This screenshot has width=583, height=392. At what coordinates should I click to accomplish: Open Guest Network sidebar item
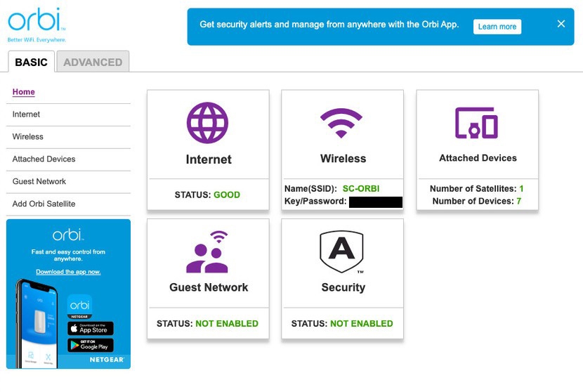click(x=39, y=182)
